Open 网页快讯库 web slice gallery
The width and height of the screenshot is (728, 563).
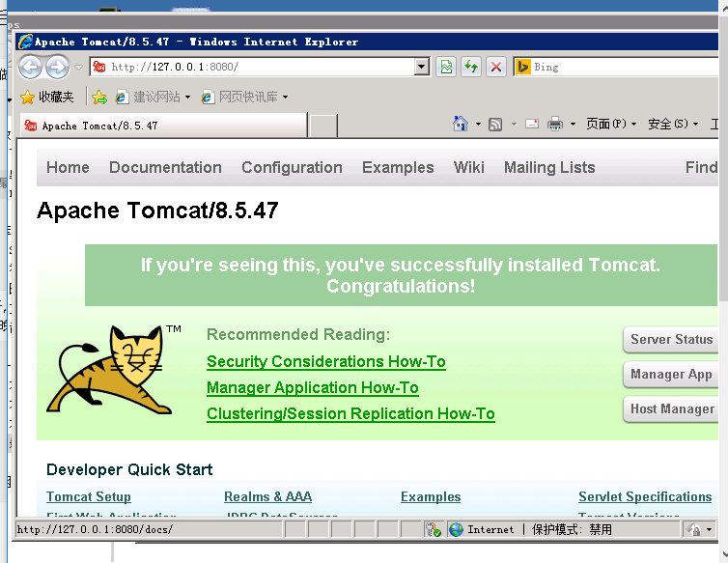point(239,97)
